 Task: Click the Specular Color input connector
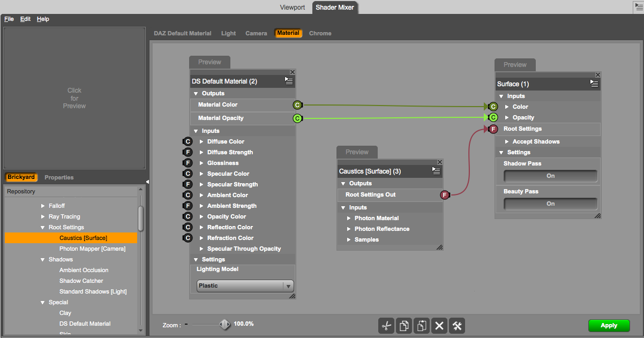(188, 174)
